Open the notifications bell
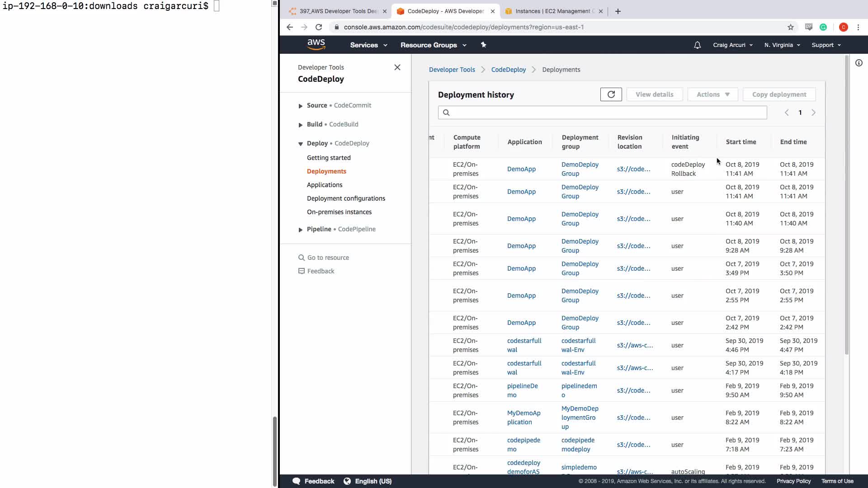 click(697, 45)
